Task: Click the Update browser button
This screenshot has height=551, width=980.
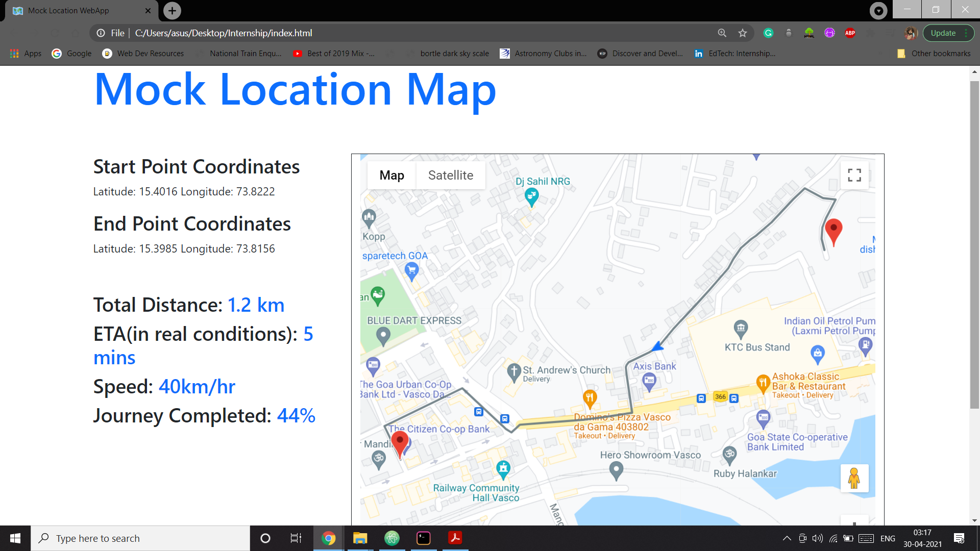Action: point(944,33)
